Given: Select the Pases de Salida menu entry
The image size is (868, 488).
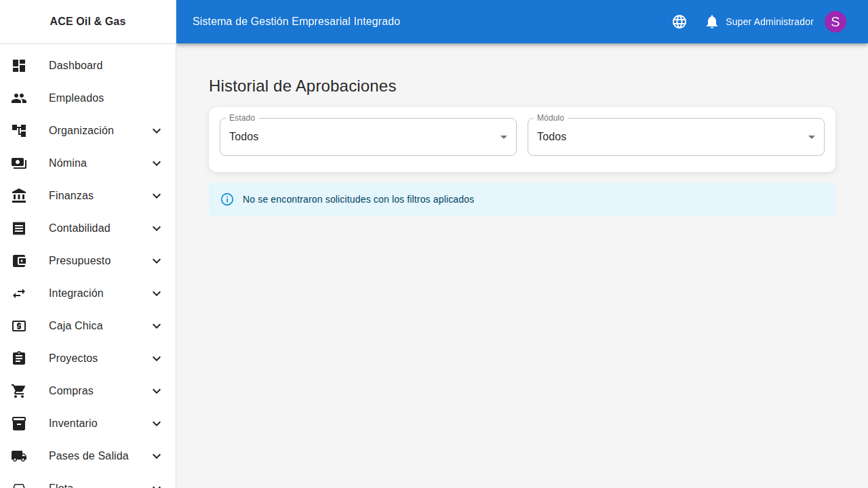Looking at the screenshot, I should point(89,456).
